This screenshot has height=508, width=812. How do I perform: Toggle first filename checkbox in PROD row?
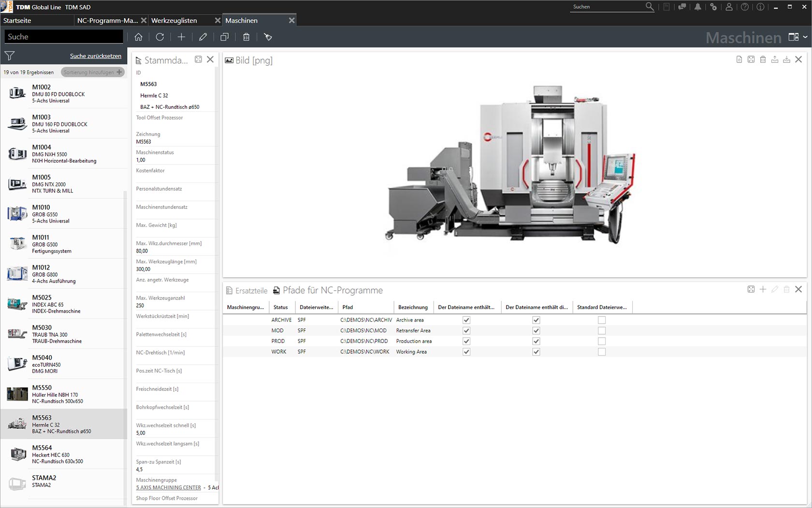tap(466, 342)
